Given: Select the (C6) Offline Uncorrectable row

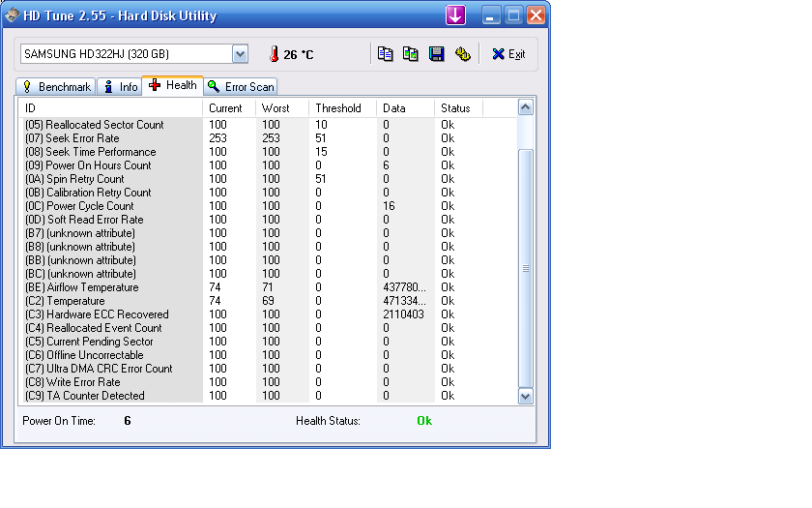Looking at the screenshot, I should click(269, 355).
